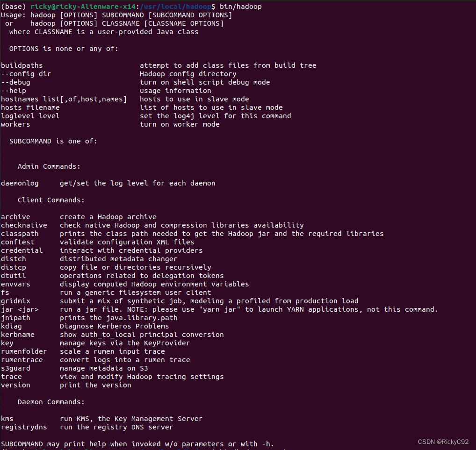
Task: Click the 'Client Commands:' heading
Action: pyautogui.click(x=51, y=200)
